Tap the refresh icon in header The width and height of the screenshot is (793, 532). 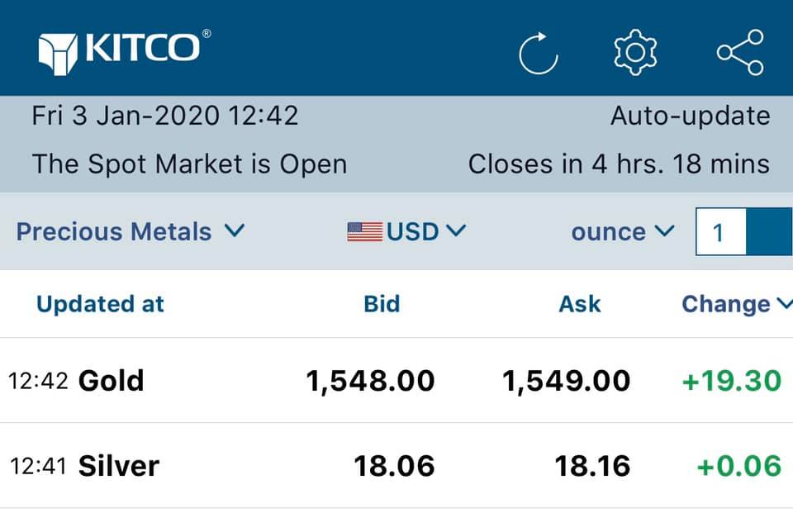pos(539,52)
